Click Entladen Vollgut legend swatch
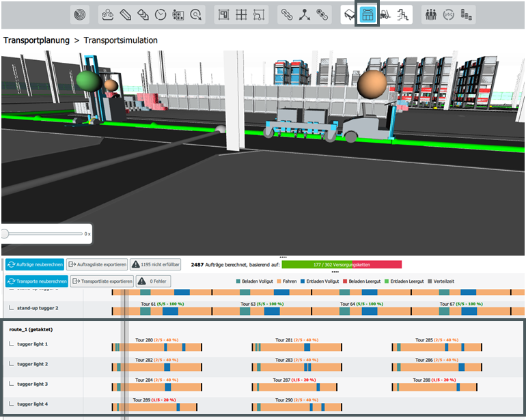Viewport: 526px width, 420px height. (x=303, y=281)
